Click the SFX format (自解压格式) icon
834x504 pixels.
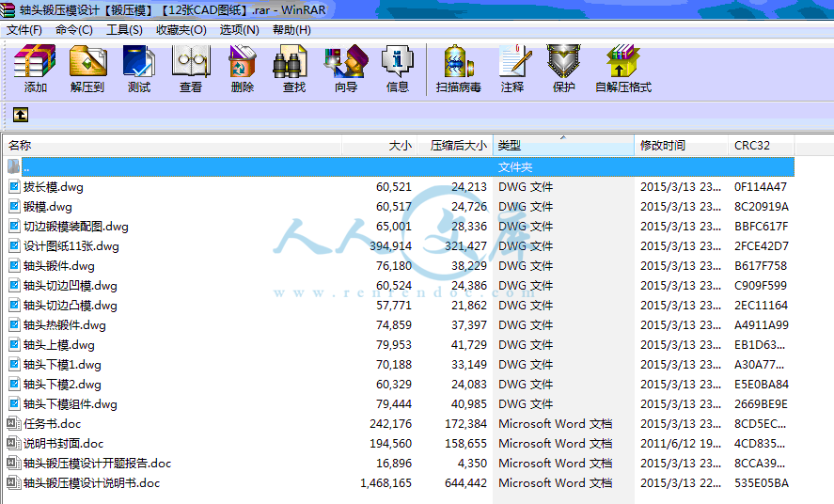click(623, 68)
